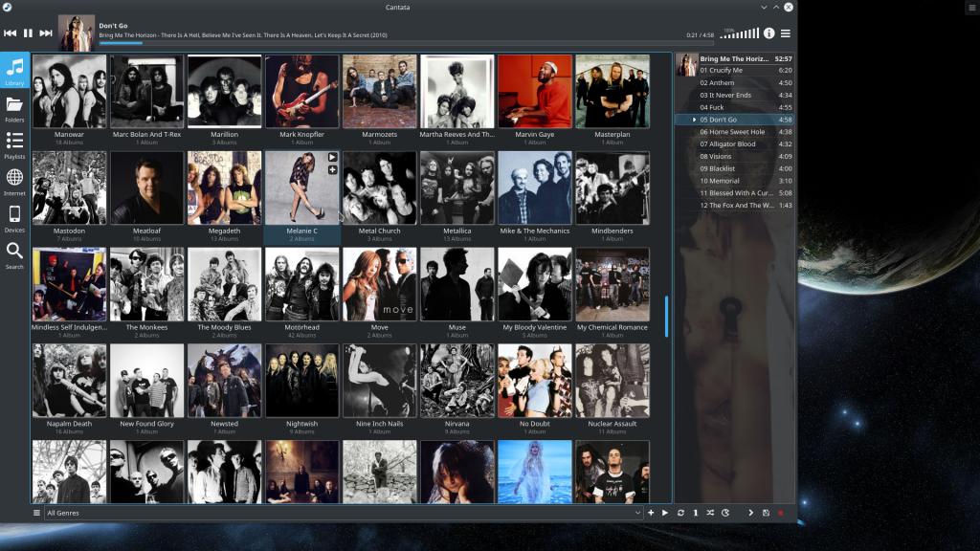Skip to the next track
The width and height of the screenshot is (980, 551).
click(x=46, y=33)
